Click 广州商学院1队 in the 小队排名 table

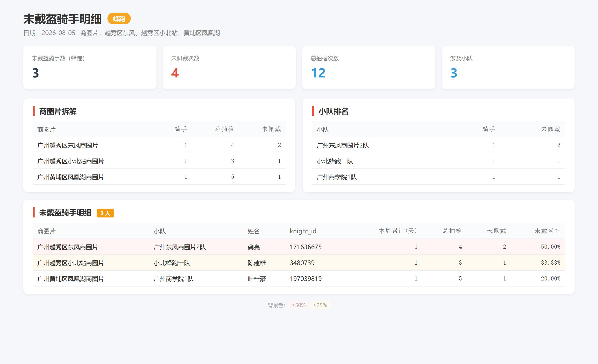tap(337, 177)
